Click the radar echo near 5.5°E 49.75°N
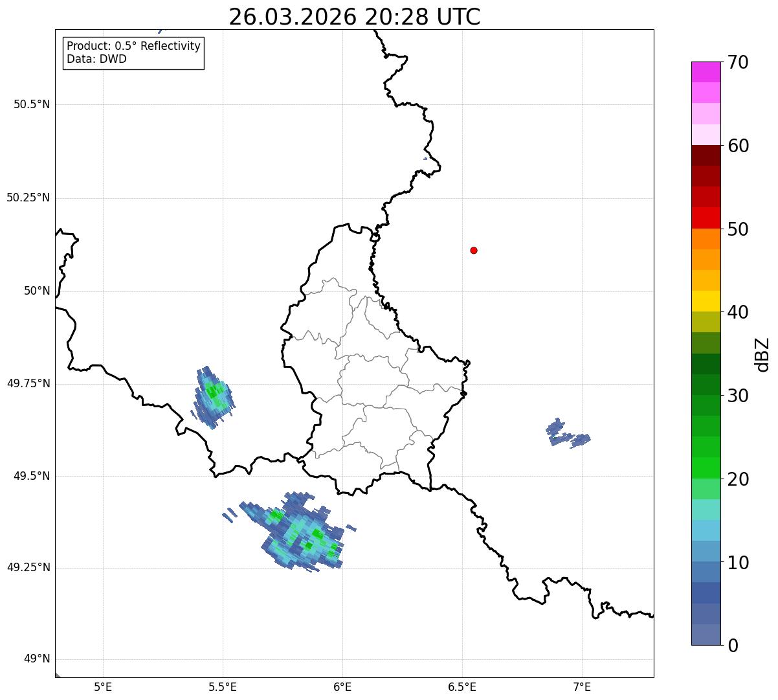The width and height of the screenshot is (778, 700). tap(213, 396)
